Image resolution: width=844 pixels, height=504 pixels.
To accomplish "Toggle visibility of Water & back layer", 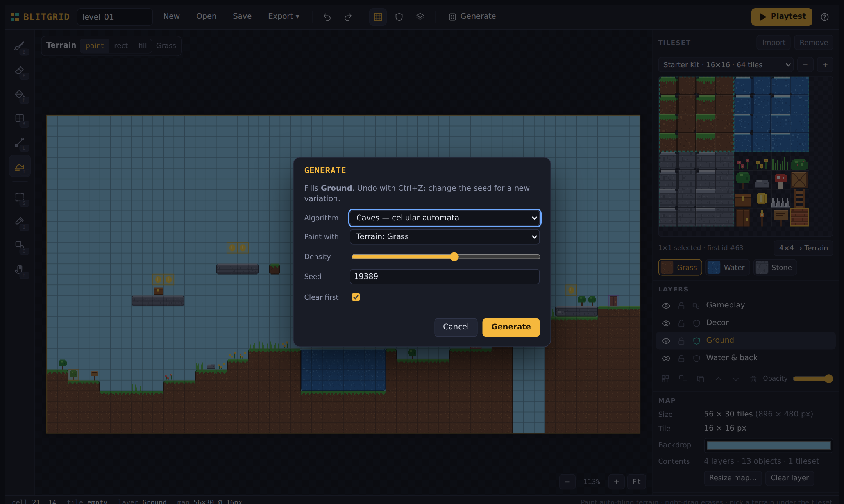I will pos(666,358).
